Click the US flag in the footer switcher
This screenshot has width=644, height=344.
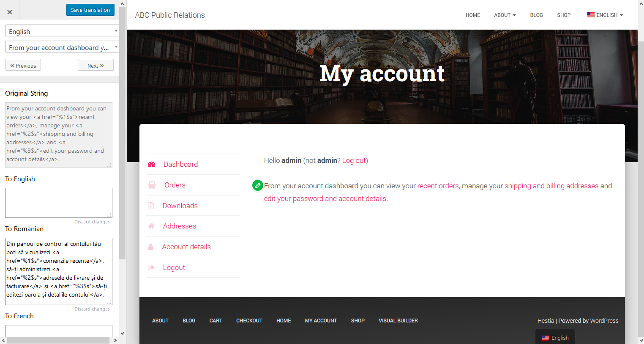point(546,338)
